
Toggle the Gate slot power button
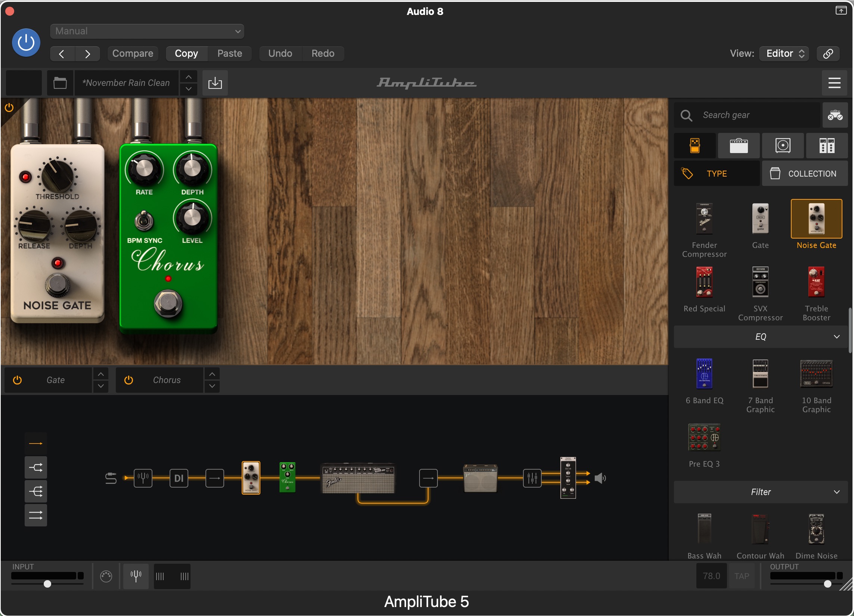(x=17, y=380)
